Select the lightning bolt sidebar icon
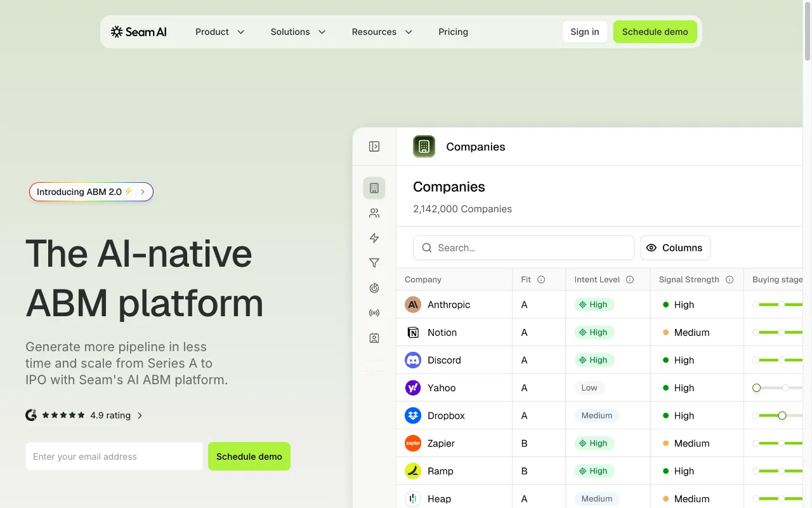 click(x=374, y=238)
